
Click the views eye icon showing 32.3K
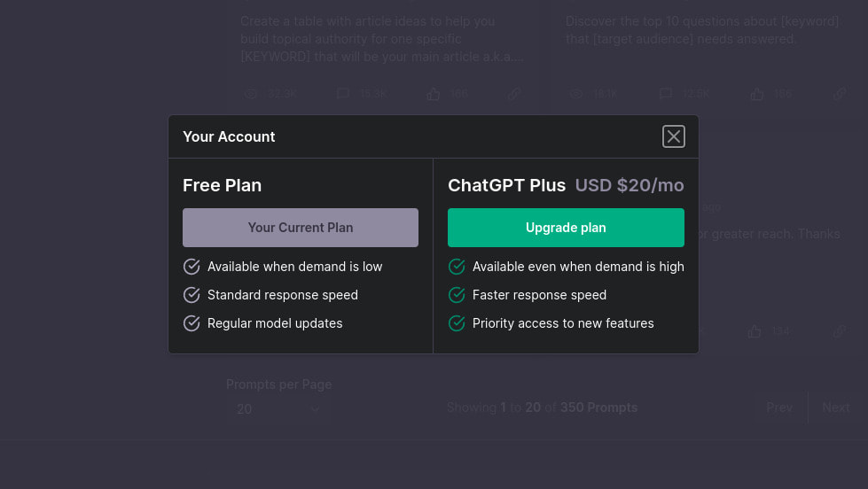(251, 94)
